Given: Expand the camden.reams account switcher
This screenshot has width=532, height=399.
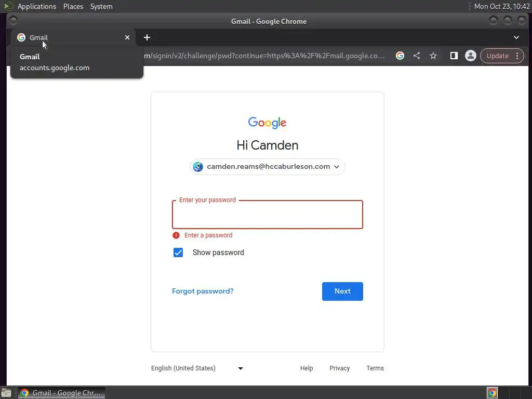Looking at the screenshot, I should pyautogui.click(x=268, y=167).
